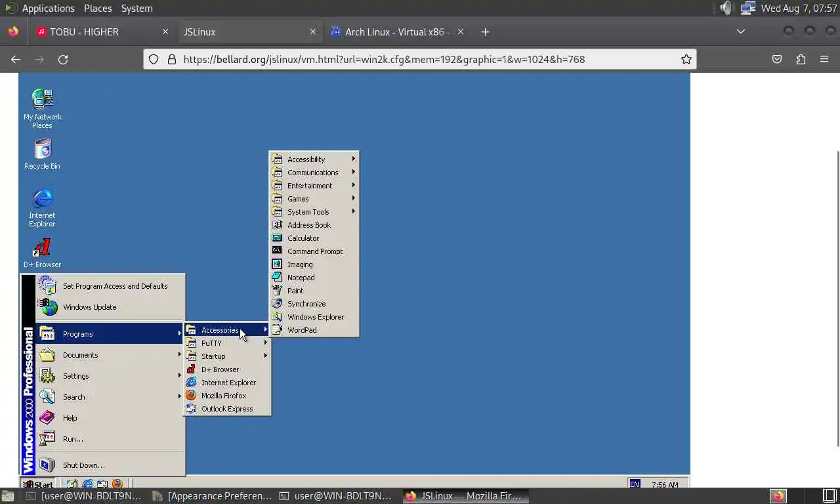This screenshot has width=840, height=504.
Task: Open the Places menu in top panel
Action: click(x=98, y=8)
